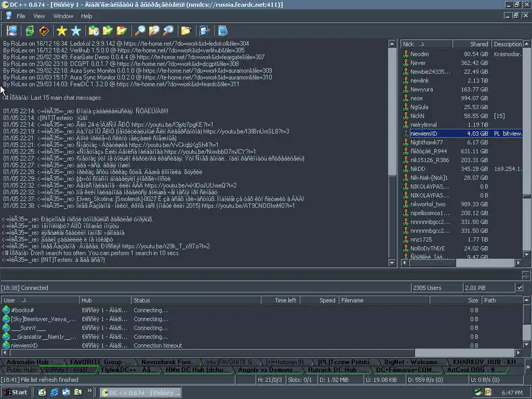Switch to Adrenalin Hub tab
This screenshot has height=399, width=532.
coord(33,362)
